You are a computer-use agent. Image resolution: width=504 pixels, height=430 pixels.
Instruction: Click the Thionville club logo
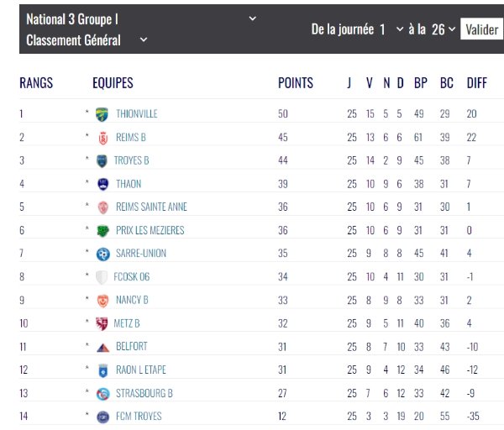[x=102, y=113]
